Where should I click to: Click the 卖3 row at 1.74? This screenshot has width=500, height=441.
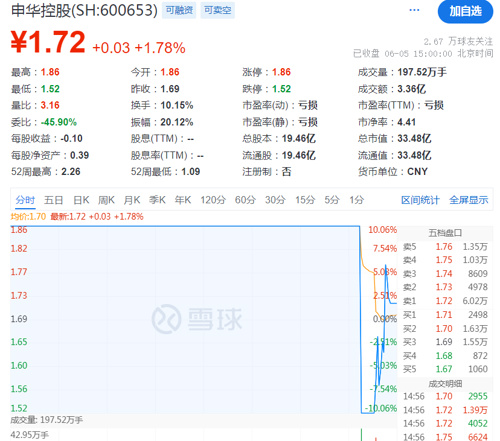(x=445, y=274)
